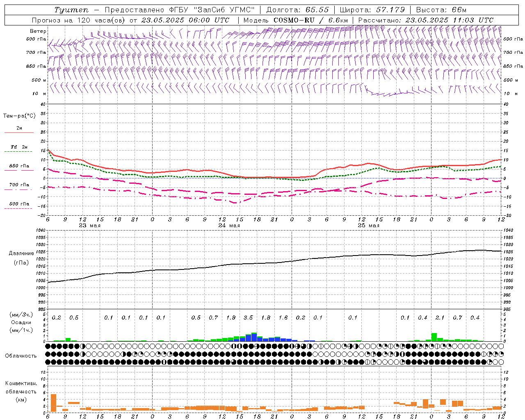The image size is (525, 420).
Task: Click the "Tyumen" station title
Action: pyautogui.click(x=71, y=10)
